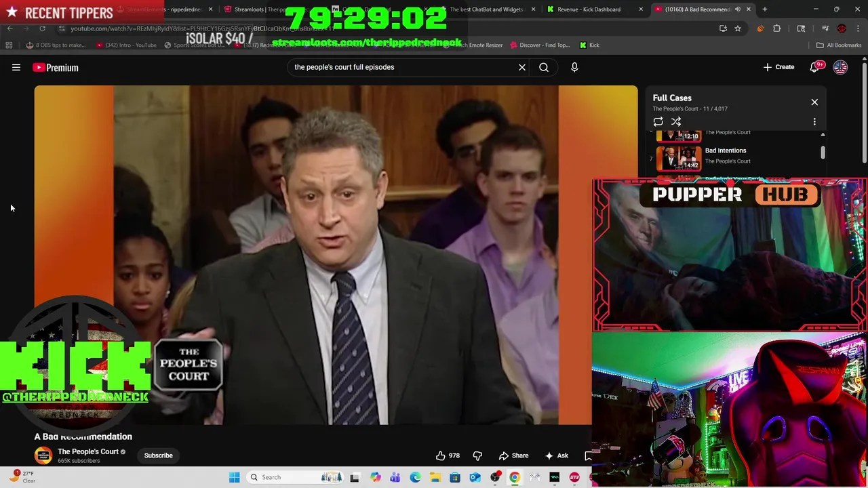The image size is (868, 488).
Task: Start voice search with microphone icon
Action: tap(574, 67)
